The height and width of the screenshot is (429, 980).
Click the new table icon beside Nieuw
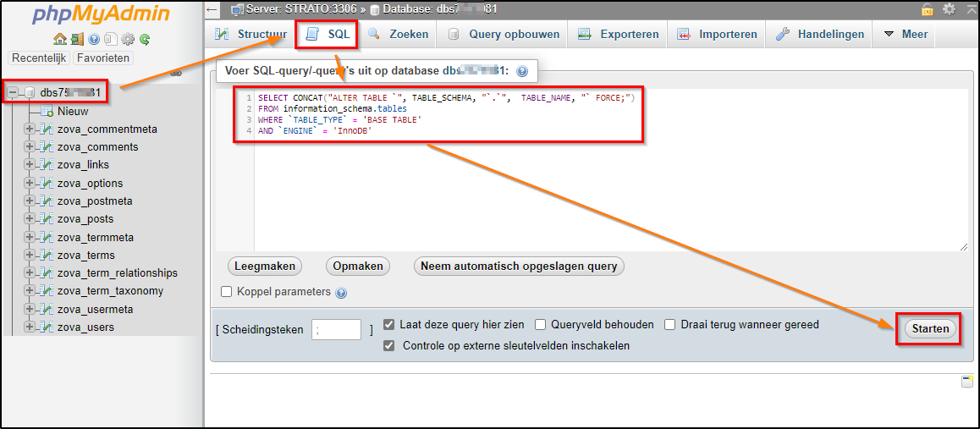point(47,111)
